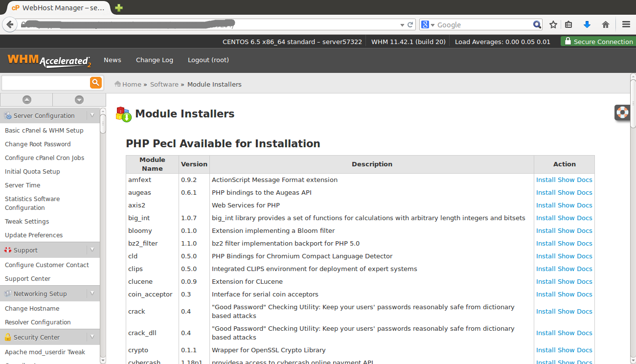Open Change Root Password
Image resolution: width=636 pixels, height=364 pixels.
[38, 144]
